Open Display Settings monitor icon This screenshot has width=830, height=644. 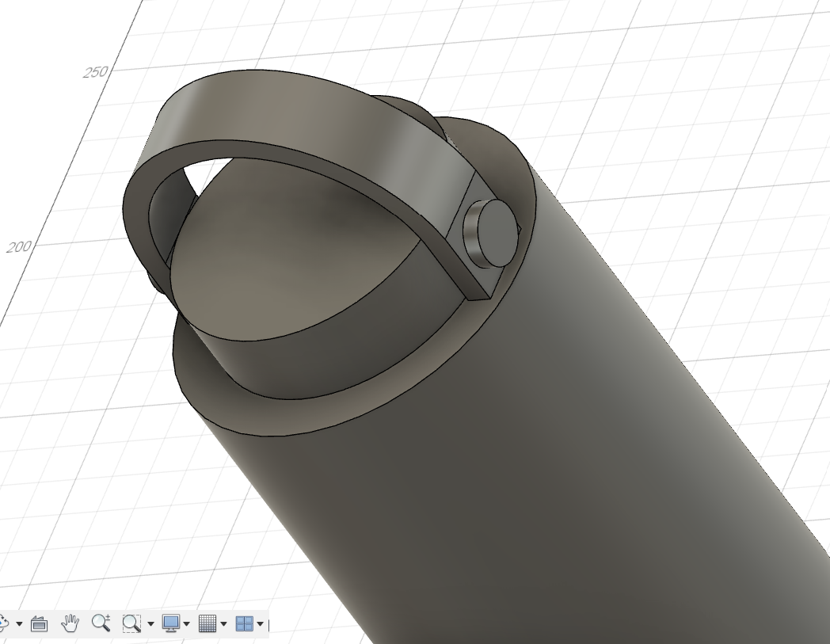tap(170, 623)
